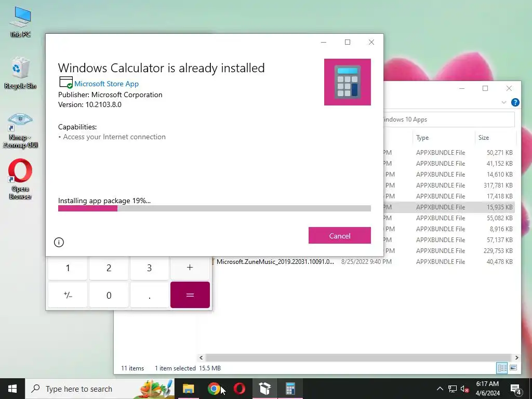Image resolution: width=532 pixels, height=399 pixels.
Task: Click calculator equals button
Action: pyautogui.click(x=190, y=295)
